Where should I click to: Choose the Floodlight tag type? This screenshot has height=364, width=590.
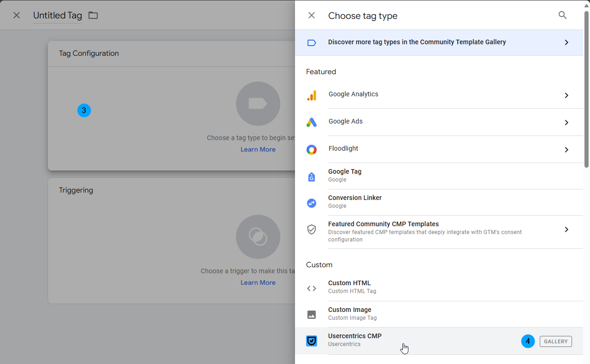point(439,150)
